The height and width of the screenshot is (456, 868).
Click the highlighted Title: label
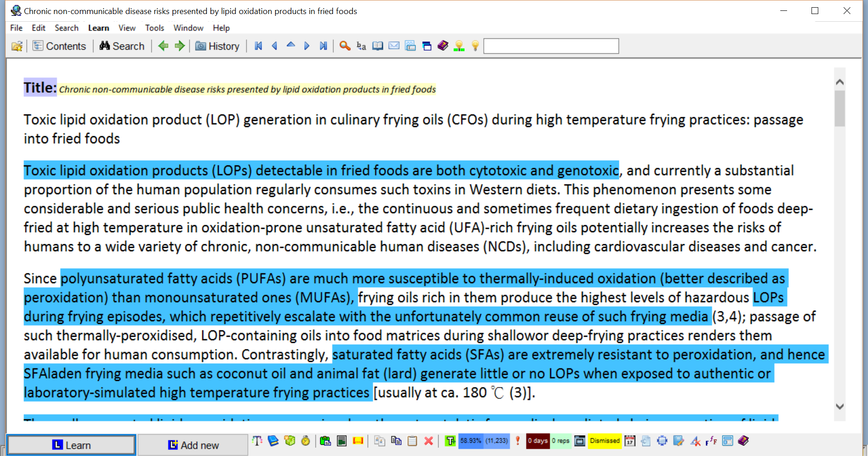(40, 87)
